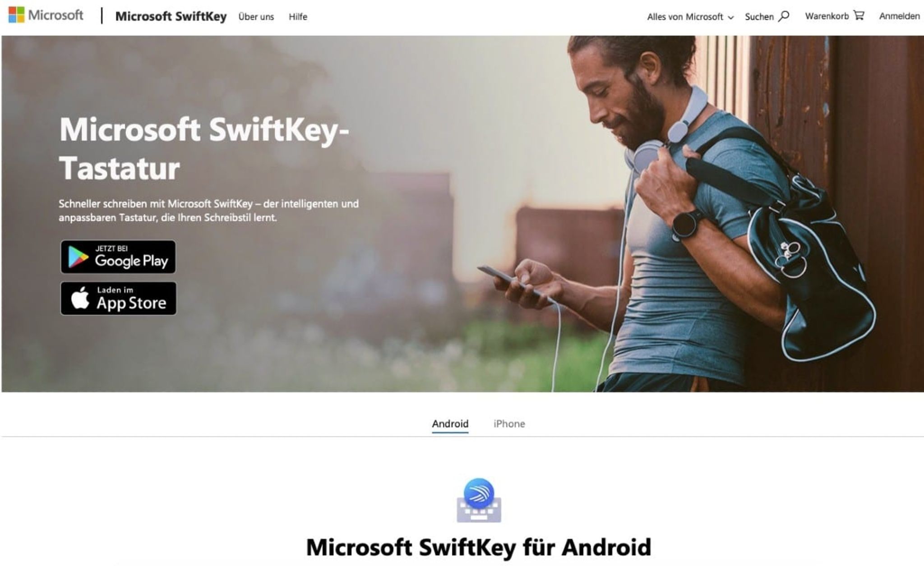Select the Android tab

[x=450, y=423]
